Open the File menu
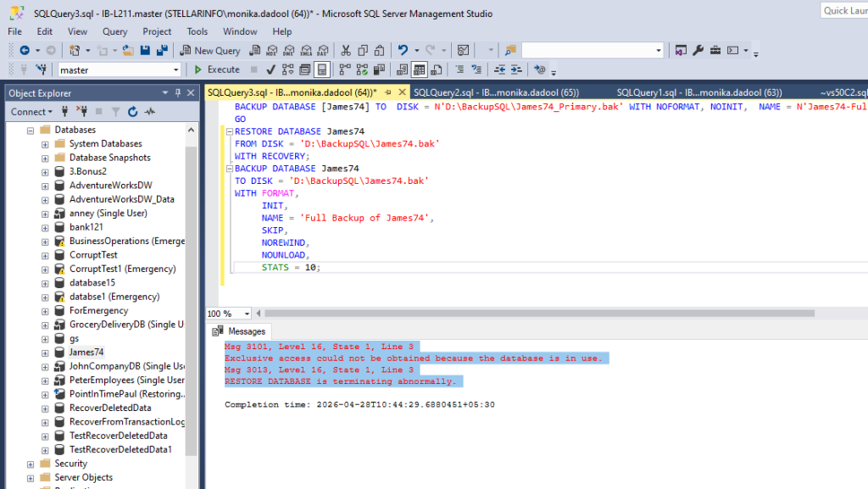868x489 pixels. tap(15, 31)
